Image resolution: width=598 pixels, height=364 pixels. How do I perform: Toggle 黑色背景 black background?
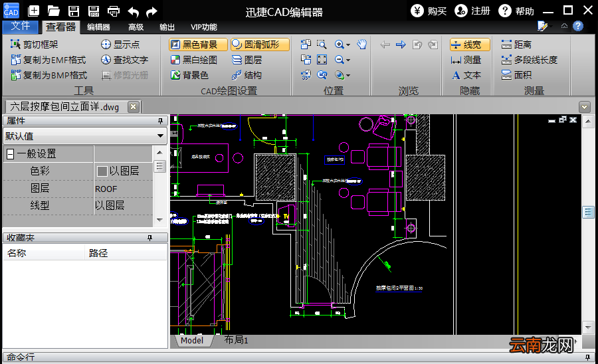tap(198, 45)
